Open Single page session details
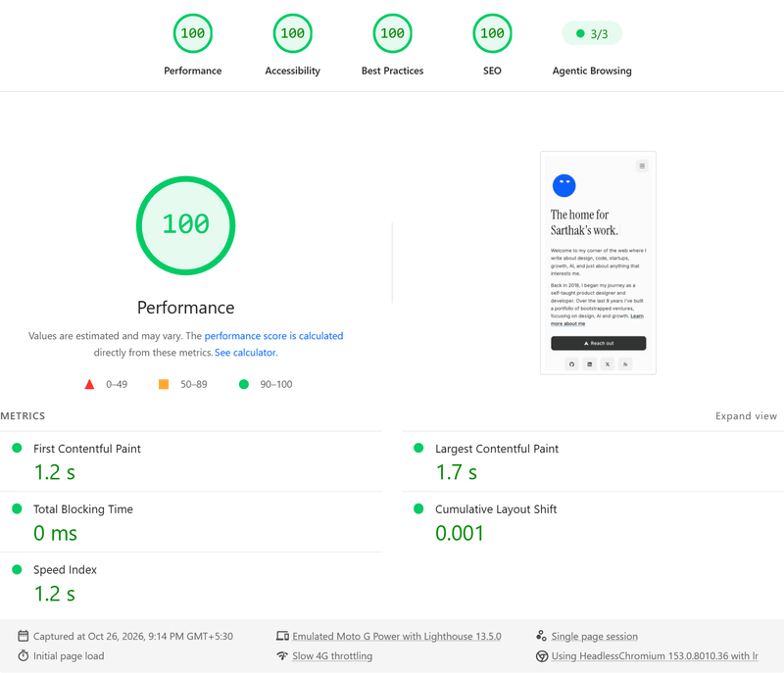The image size is (784, 673). pos(594,636)
